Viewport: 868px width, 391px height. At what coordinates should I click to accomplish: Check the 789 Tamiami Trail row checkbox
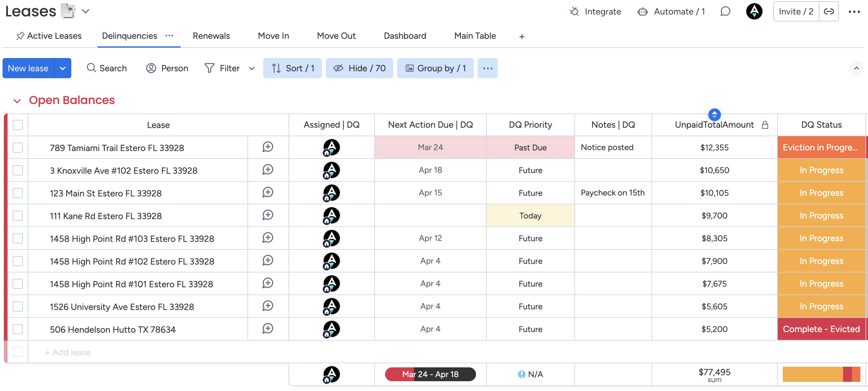(18, 147)
